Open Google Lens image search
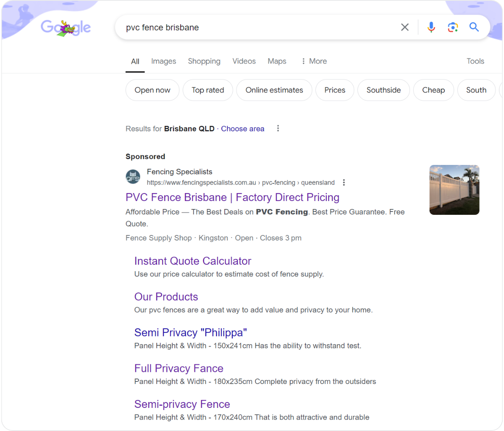 click(452, 27)
